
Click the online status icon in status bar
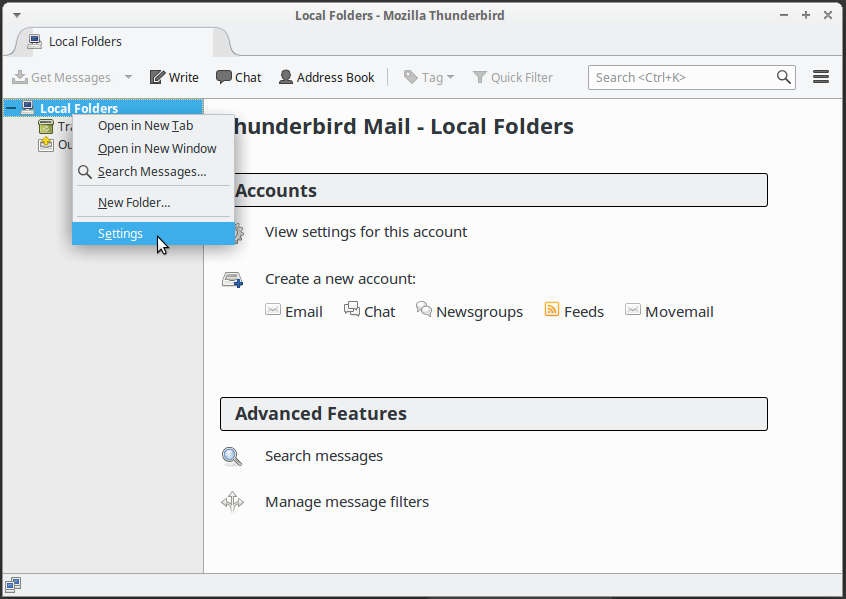click(x=12, y=585)
